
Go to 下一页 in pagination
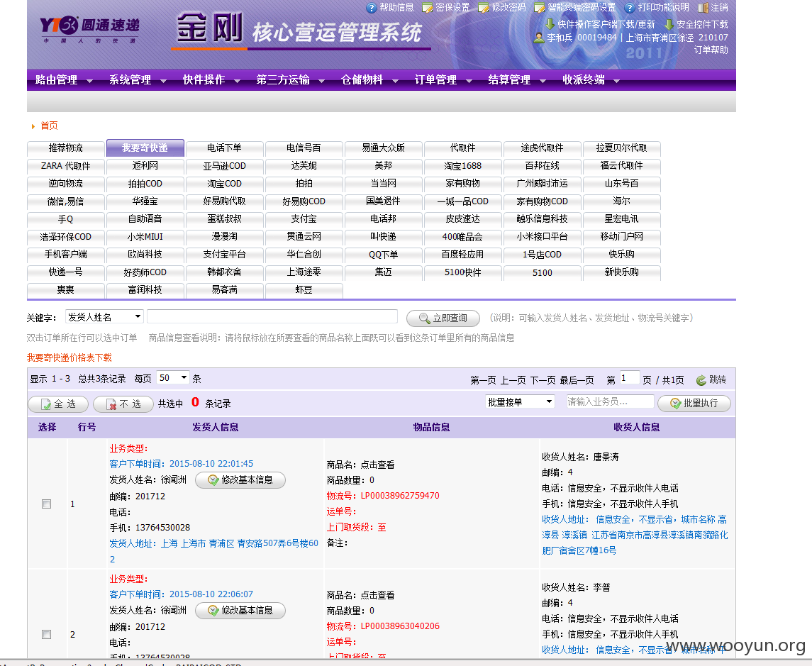(543, 380)
